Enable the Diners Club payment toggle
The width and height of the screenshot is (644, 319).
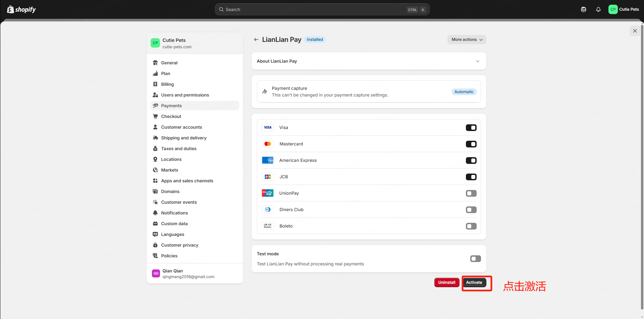click(471, 210)
